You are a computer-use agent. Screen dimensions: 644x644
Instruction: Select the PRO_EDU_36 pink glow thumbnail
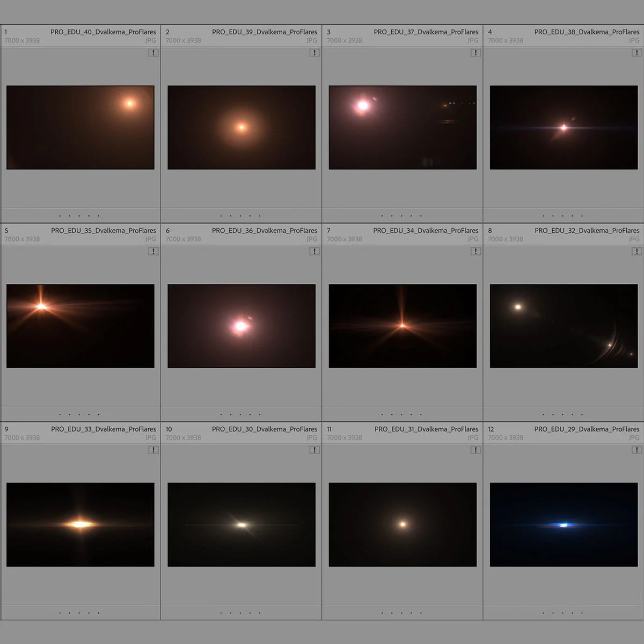[241, 326]
